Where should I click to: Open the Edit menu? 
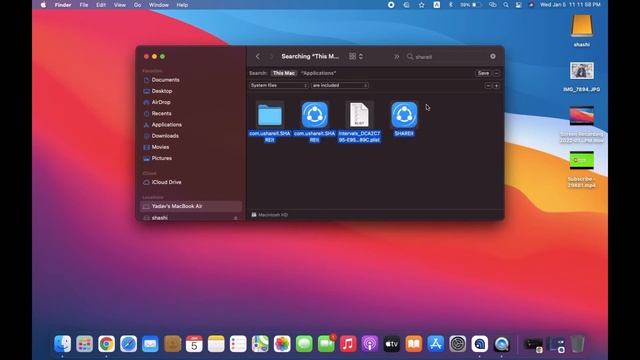101,5
